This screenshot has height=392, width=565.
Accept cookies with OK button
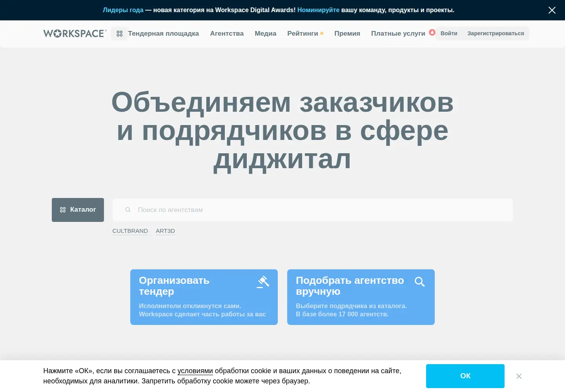(x=465, y=376)
